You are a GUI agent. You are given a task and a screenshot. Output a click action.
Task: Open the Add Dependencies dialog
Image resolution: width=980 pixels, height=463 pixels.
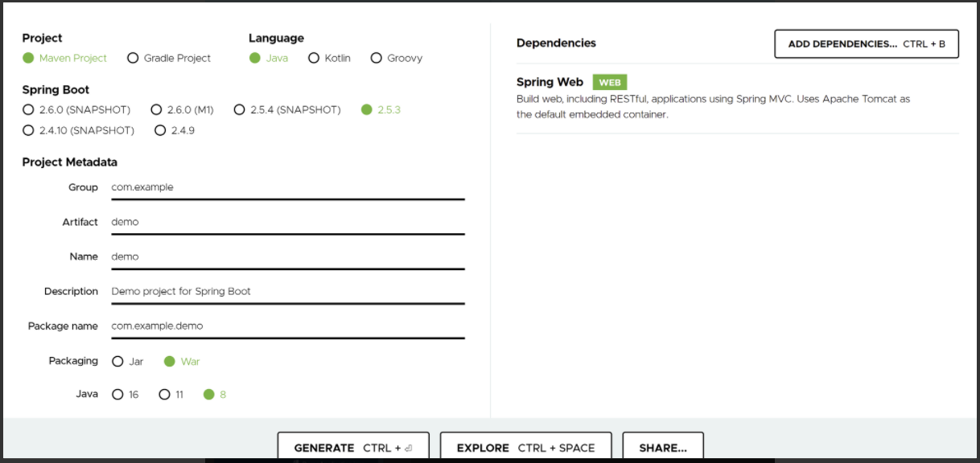(867, 44)
